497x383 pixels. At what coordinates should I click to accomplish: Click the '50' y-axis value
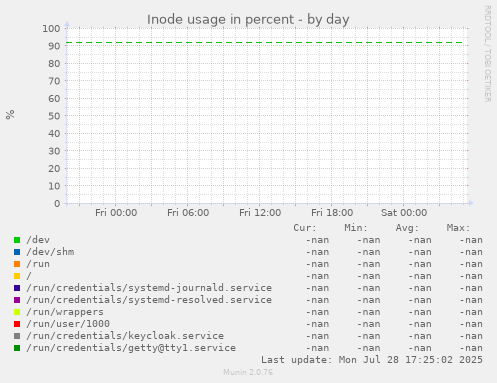[x=54, y=116]
